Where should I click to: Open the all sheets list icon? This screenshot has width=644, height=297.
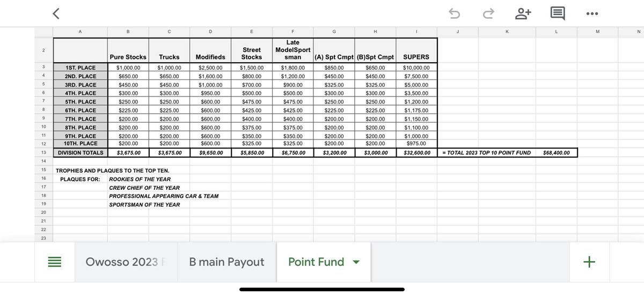(x=55, y=262)
